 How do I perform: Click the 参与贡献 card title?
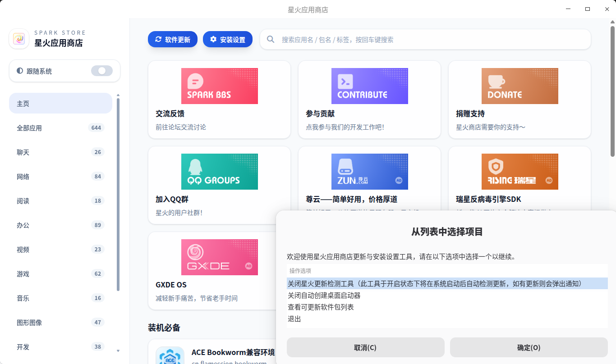(320, 114)
